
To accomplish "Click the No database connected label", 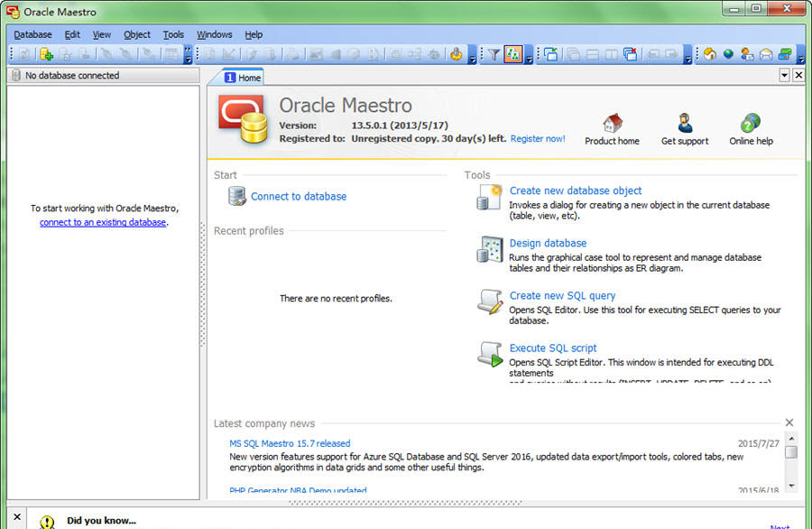I will [72, 76].
